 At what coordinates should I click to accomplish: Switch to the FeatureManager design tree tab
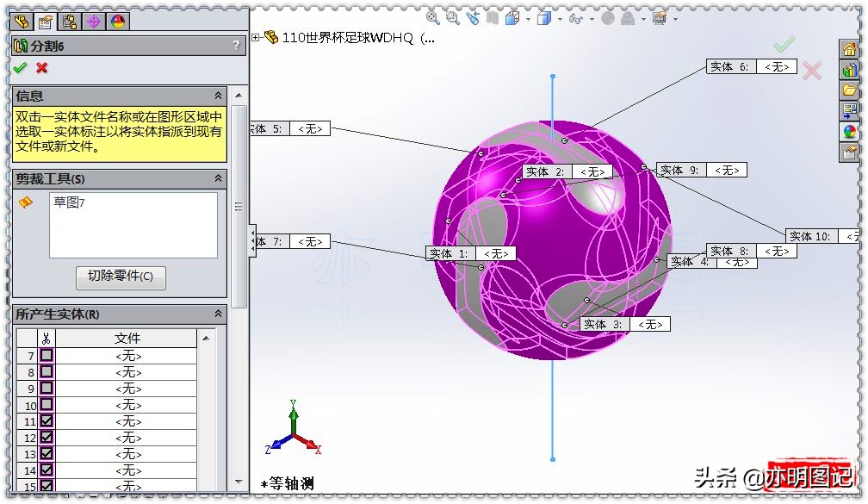tap(22, 21)
